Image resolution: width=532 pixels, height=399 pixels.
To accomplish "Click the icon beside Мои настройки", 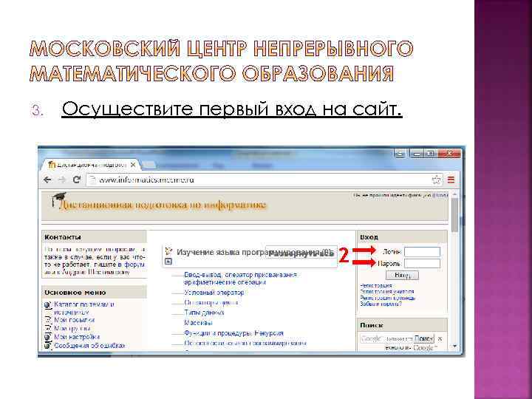I will (x=48, y=337).
